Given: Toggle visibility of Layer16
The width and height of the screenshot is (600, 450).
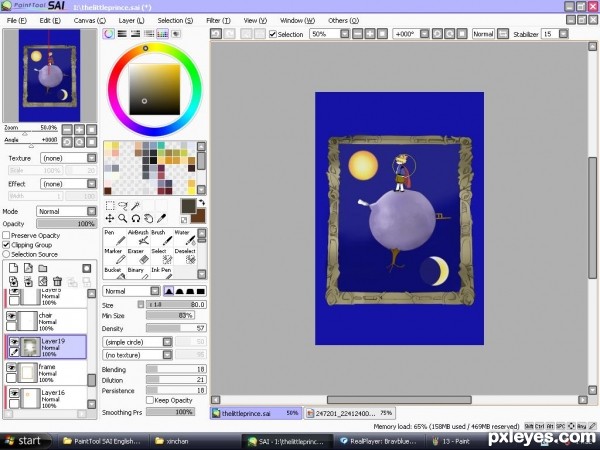Looking at the screenshot, I should pos(14,393).
